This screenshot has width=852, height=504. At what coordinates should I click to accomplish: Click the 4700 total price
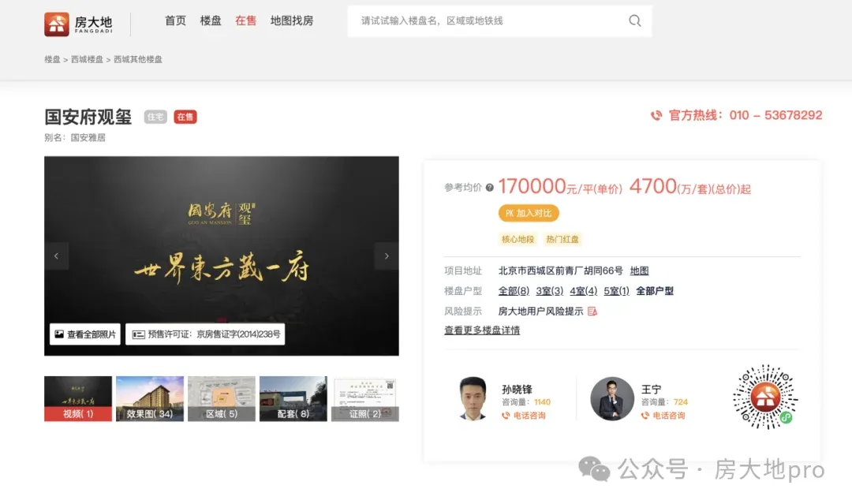click(652, 186)
